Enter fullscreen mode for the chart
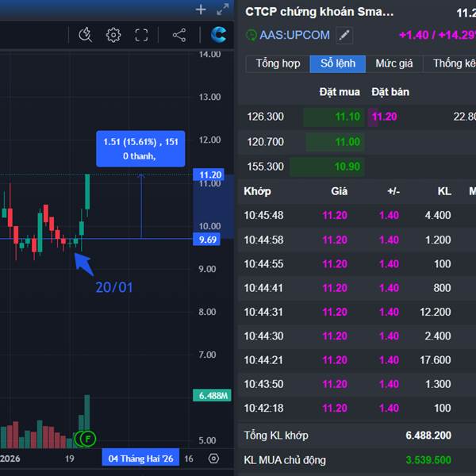The height and width of the screenshot is (476, 476). pyautogui.click(x=141, y=34)
